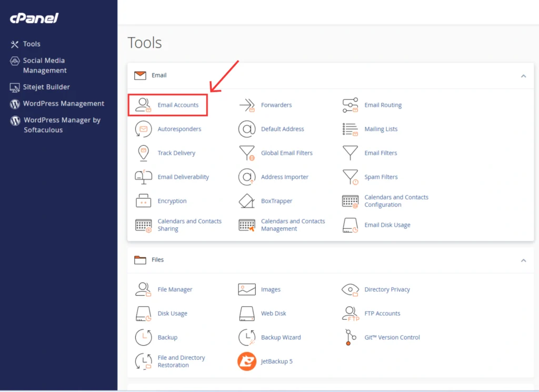Image resolution: width=539 pixels, height=392 pixels.
Task: Open the File Manager link
Action: click(x=175, y=289)
